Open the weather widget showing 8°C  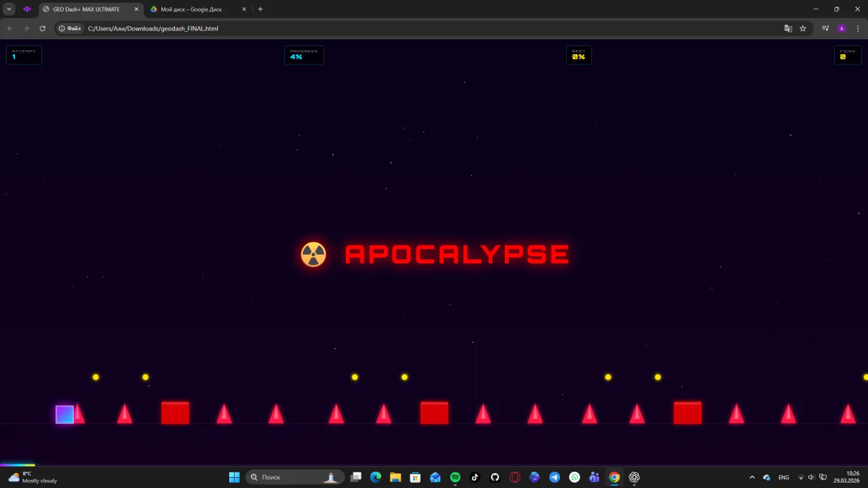point(33,477)
